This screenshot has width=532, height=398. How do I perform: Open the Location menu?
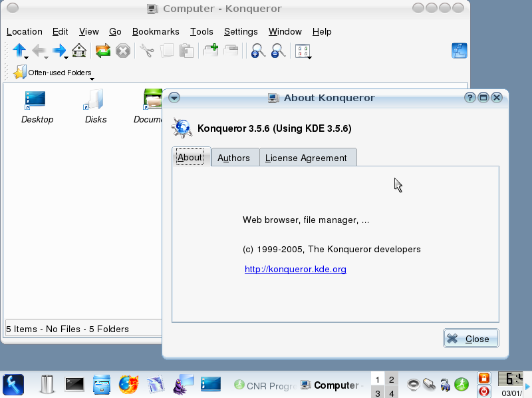[25, 31]
